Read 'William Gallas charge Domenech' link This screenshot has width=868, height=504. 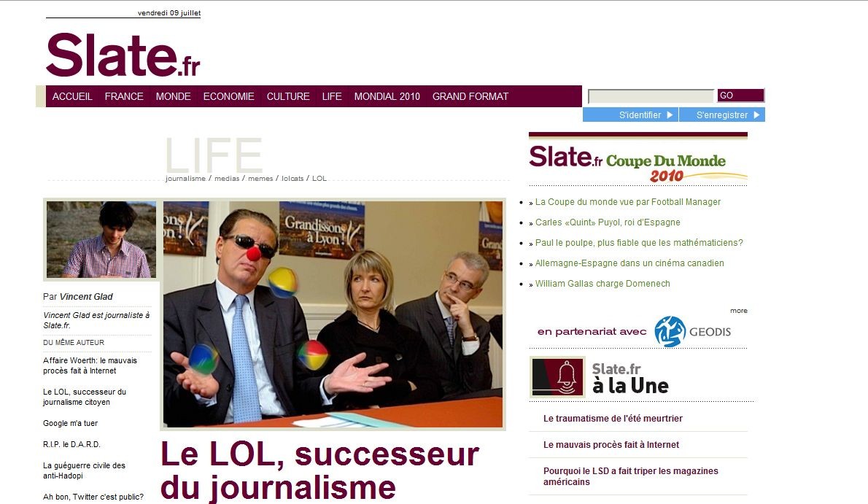coord(602,284)
